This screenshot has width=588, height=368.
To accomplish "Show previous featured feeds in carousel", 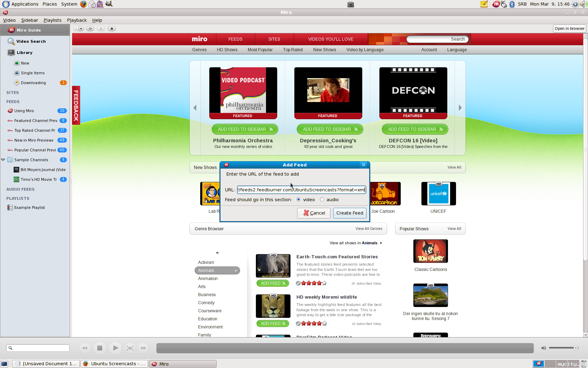I will (x=195, y=108).
